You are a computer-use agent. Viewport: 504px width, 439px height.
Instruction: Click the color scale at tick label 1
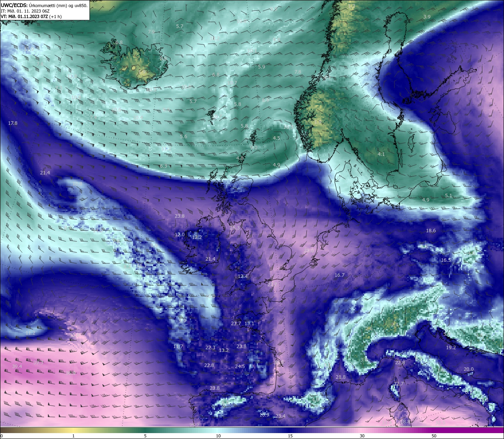click(73, 436)
